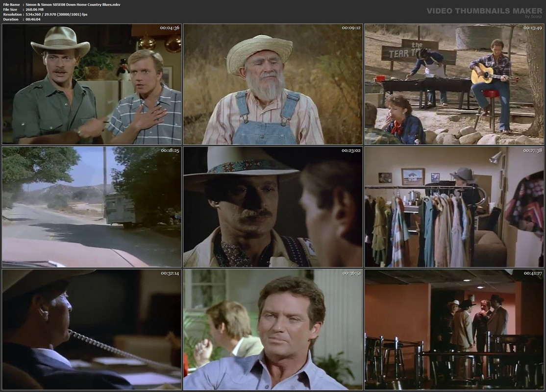
Task: Select the file name text ending in .mkv
Action: click(x=73, y=4)
